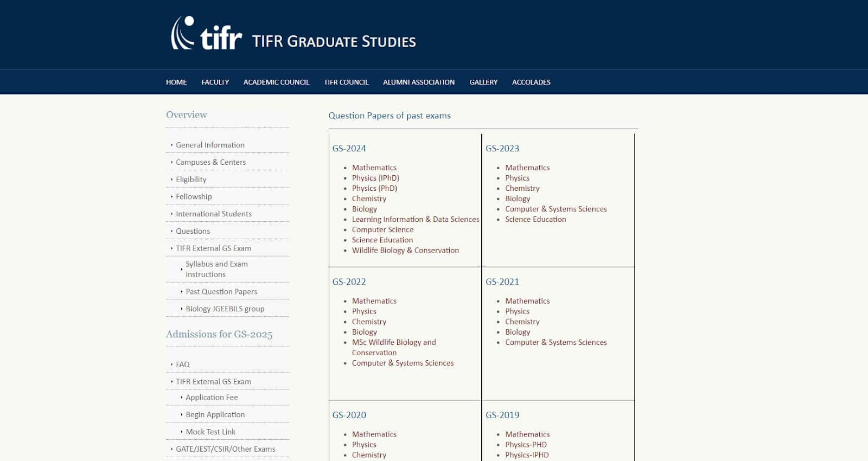Image resolution: width=868 pixels, height=461 pixels.
Task: Open General Information in the sidebar
Action: [210, 145]
